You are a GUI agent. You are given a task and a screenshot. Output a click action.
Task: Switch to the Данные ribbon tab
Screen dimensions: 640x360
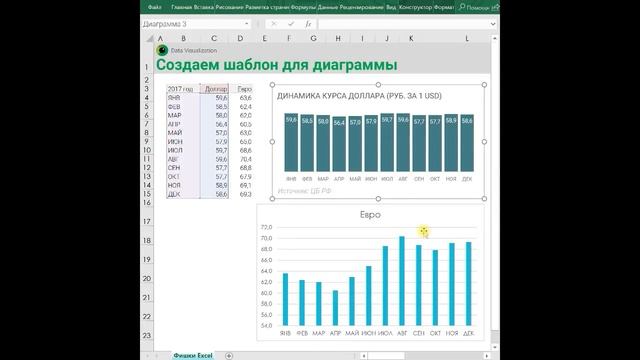pos(327,7)
